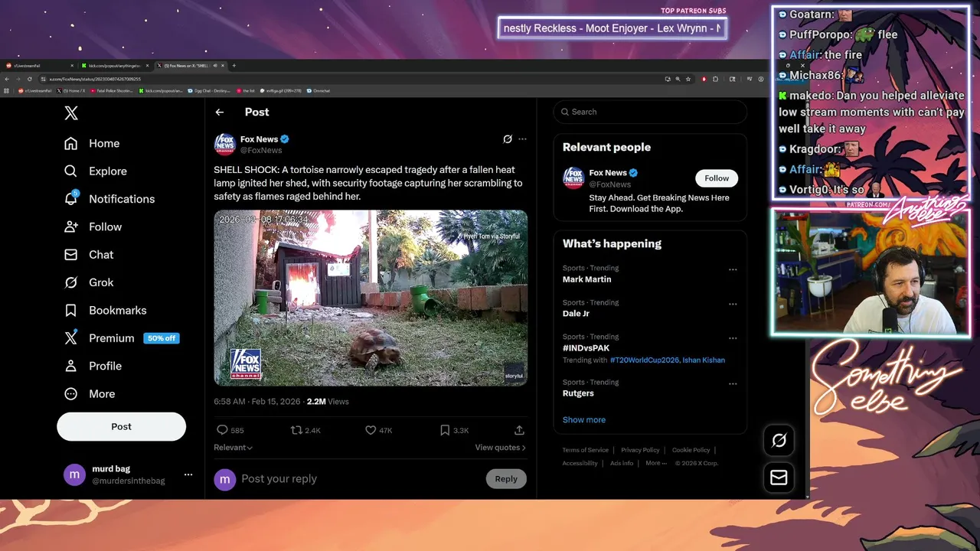Open the #T20WorldCup2026 hashtag link
This screenshot has width=980, height=551.
coord(643,360)
